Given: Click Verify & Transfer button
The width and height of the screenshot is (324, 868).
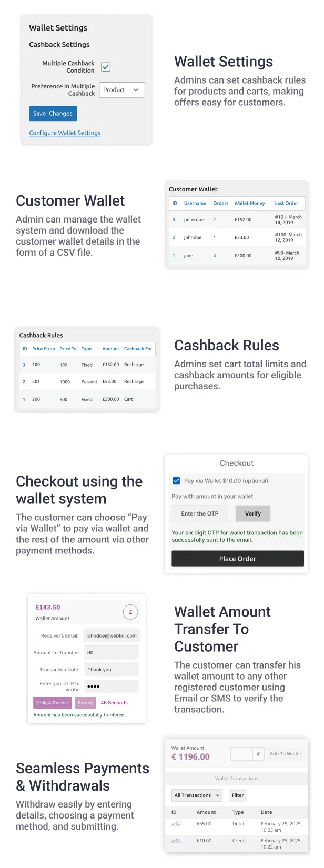Looking at the screenshot, I should pyautogui.click(x=52, y=703).
